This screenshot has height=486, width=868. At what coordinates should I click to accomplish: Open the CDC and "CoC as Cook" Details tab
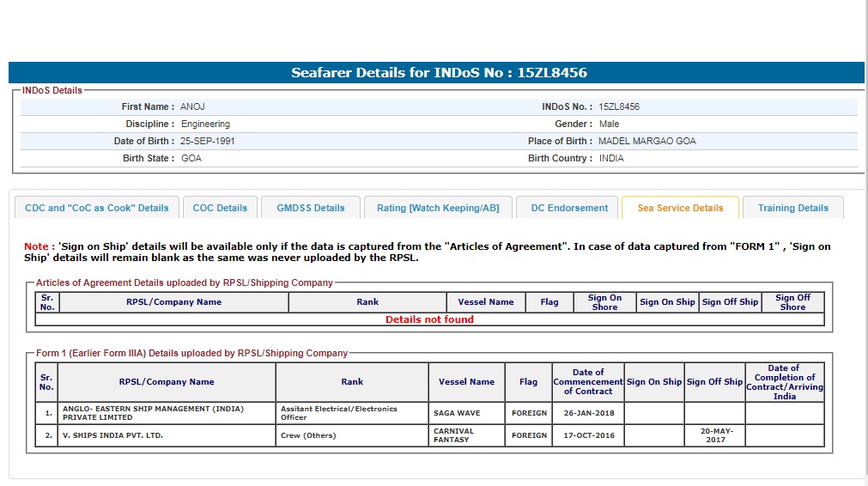coord(97,208)
